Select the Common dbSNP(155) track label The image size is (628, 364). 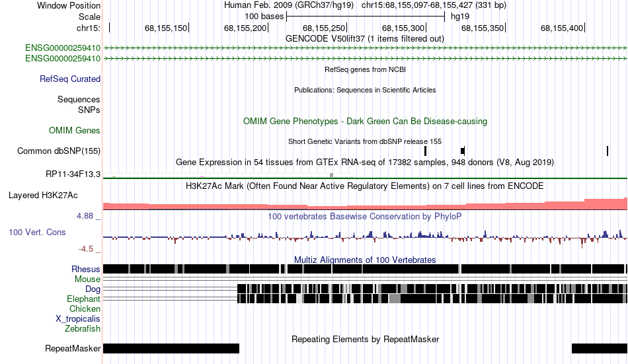click(59, 151)
